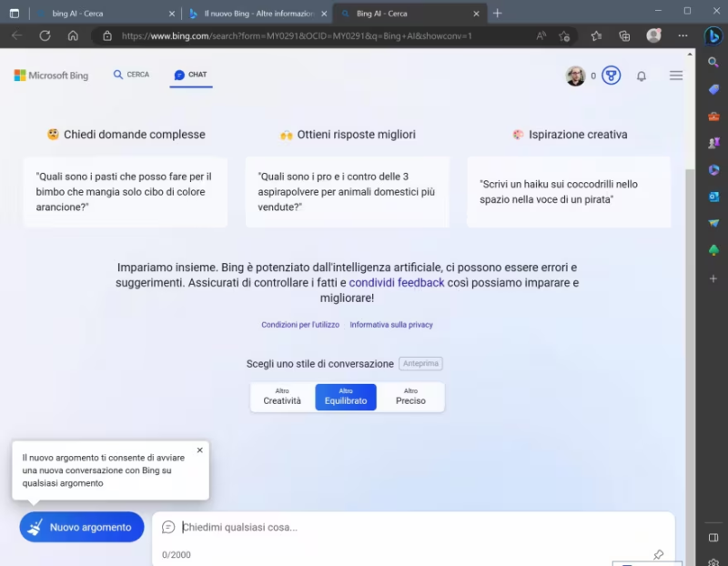Open browser Collections icon
Viewport: 728px width, 566px height.
tap(624, 36)
